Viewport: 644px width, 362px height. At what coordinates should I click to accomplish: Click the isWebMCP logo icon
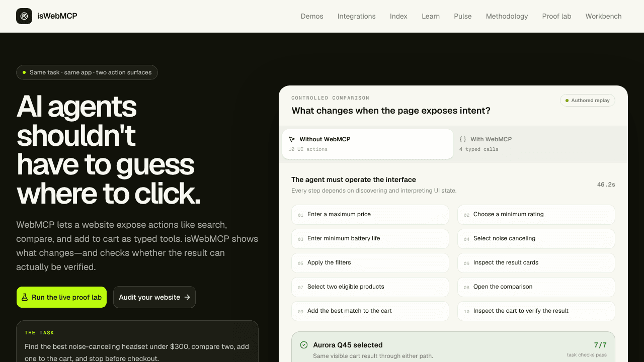(x=24, y=16)
